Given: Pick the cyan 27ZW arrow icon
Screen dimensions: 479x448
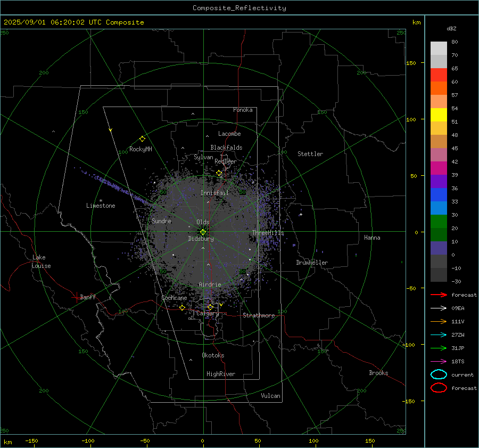Looking at the screenshot, I should tap(439, 335).
